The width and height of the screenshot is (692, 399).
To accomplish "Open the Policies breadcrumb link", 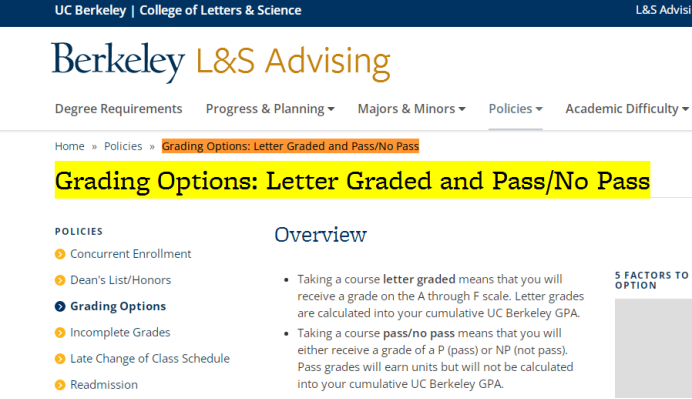I will coord(123,146).
